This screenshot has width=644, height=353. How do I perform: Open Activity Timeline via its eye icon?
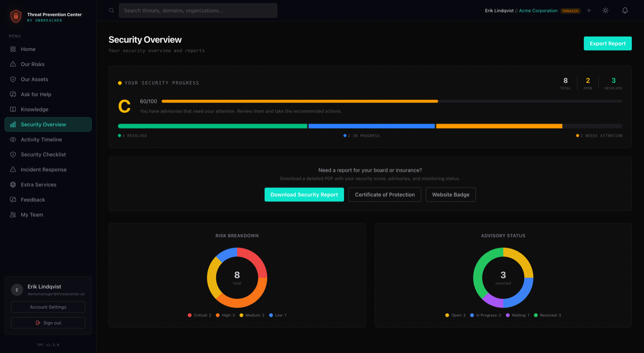click(x=13, y=139)
